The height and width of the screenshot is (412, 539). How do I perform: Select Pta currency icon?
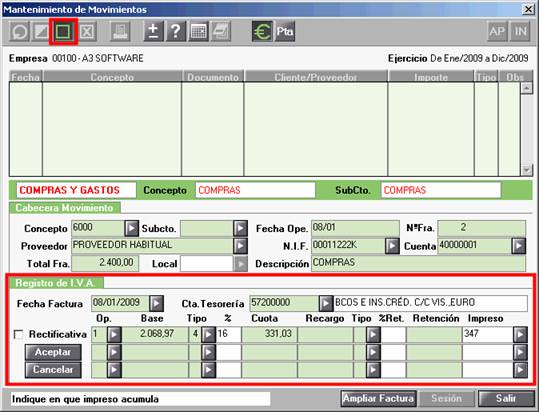[x=285, y=32]
